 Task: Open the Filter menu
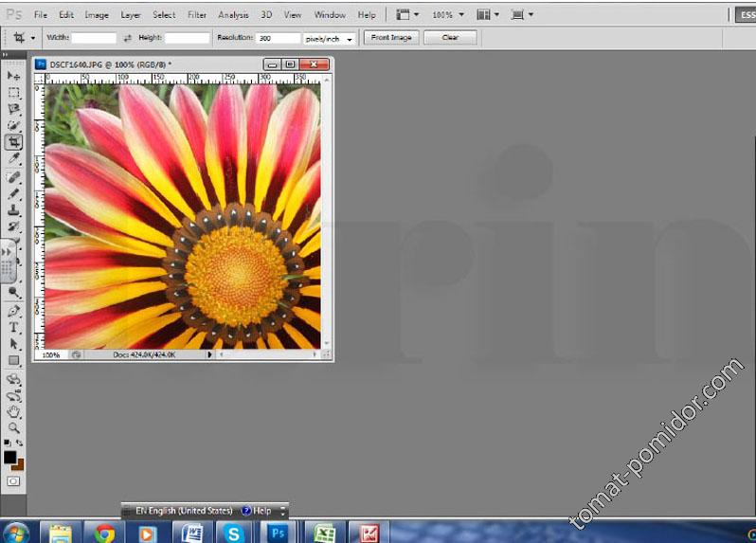point(197,15)
